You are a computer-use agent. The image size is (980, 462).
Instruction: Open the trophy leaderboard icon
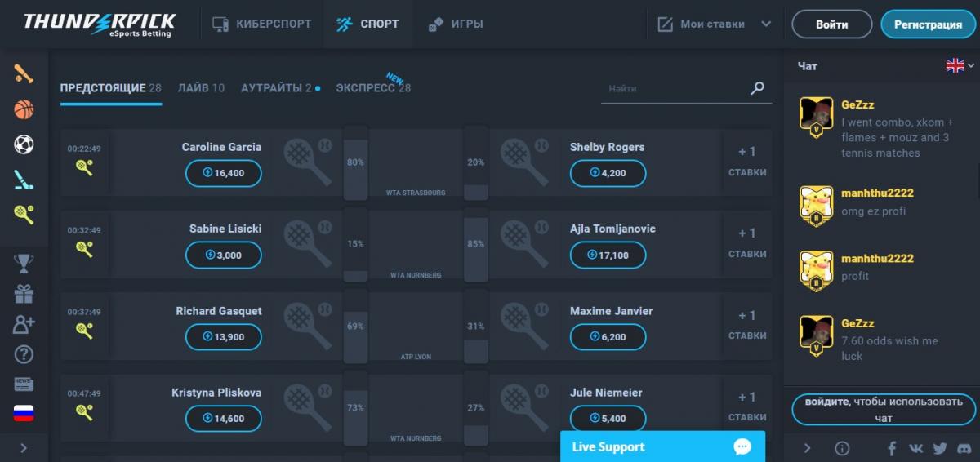[24, 264]
